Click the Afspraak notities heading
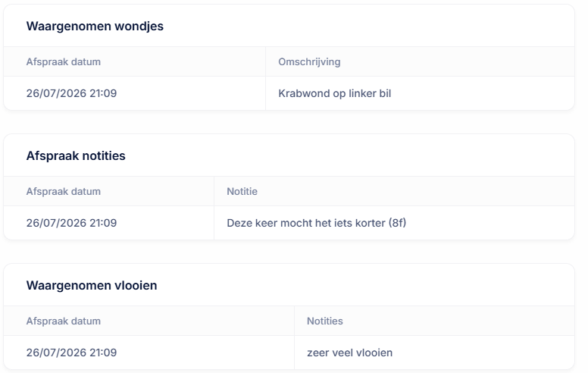Screen dimensions: 588x373 (76, 155)
